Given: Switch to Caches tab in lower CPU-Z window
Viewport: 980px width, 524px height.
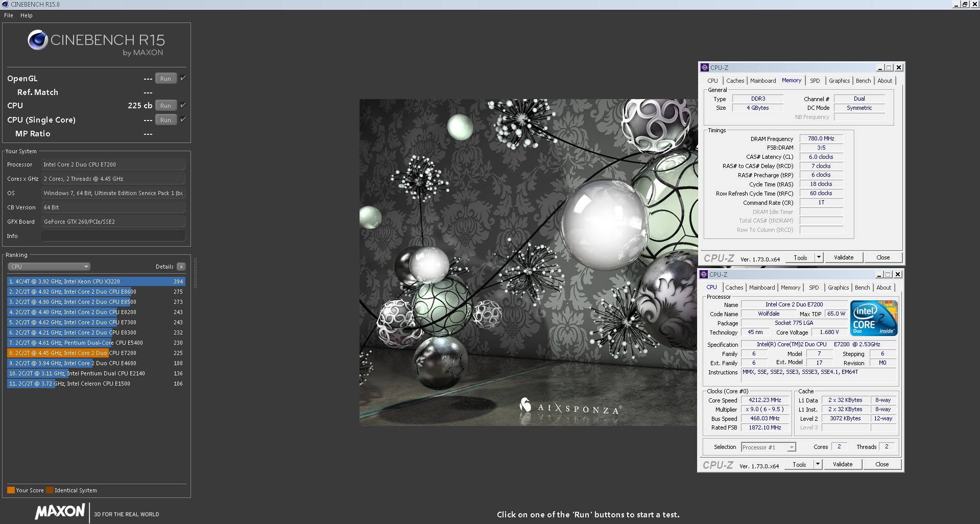Looking at the screenshot, I should pos(734,288).
